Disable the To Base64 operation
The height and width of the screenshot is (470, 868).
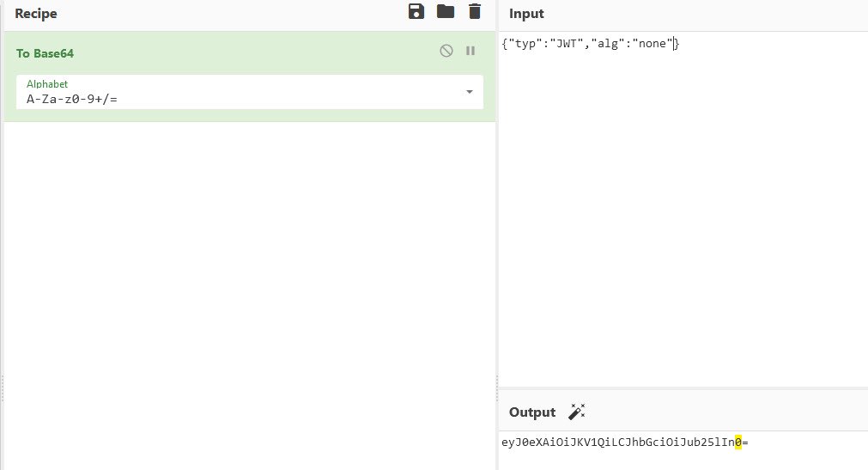tap(446, 51)
